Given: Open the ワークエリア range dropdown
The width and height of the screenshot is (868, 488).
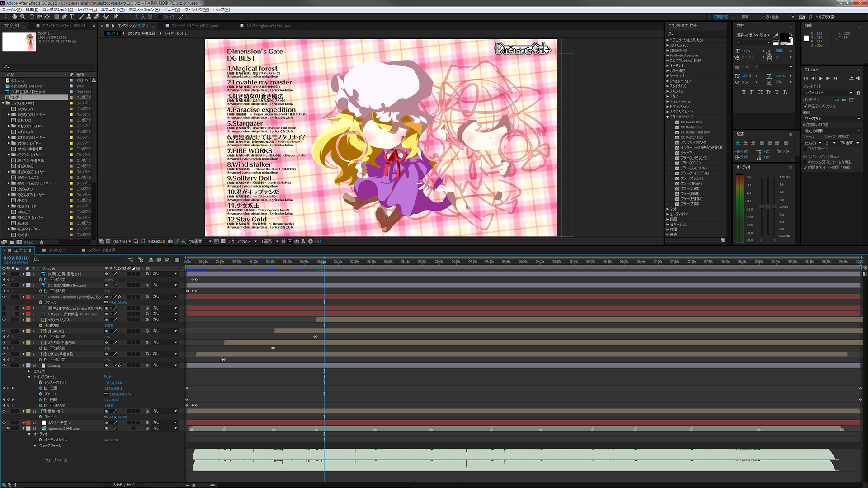Looking at the screenshot, I should (x=832, y=119).
